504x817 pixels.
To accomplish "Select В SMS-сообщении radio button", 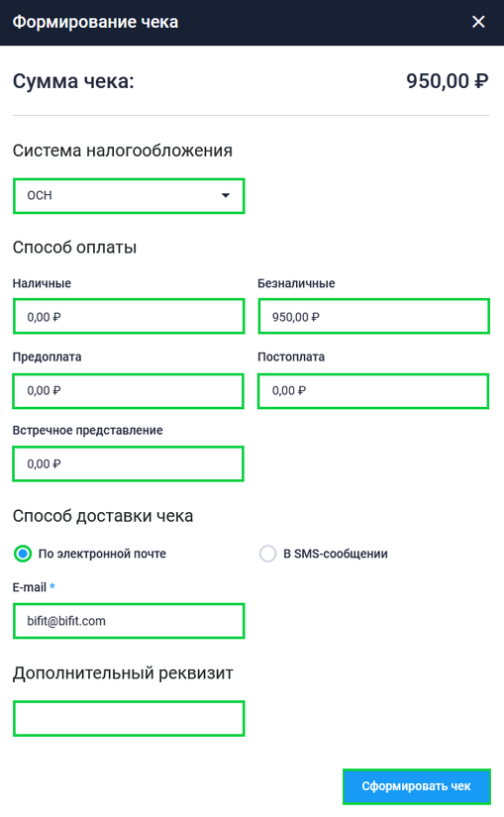I will pyautogui.click(x=267, y=554).
